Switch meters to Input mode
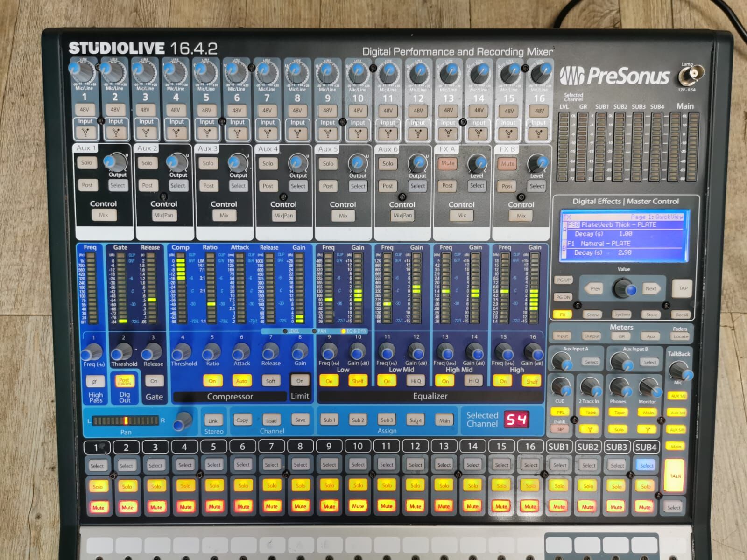 (563, 336)
